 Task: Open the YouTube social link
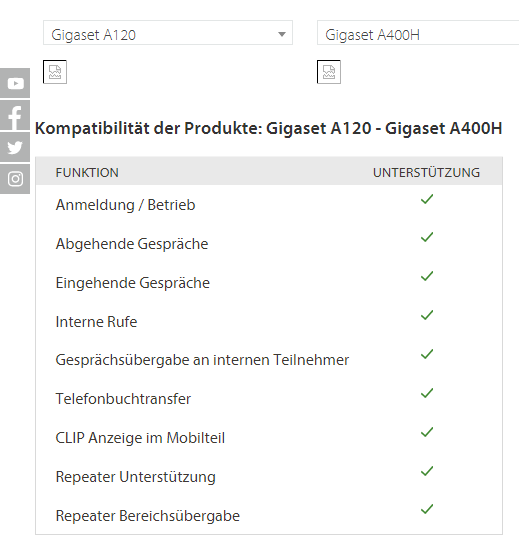(x=15, y=83)
